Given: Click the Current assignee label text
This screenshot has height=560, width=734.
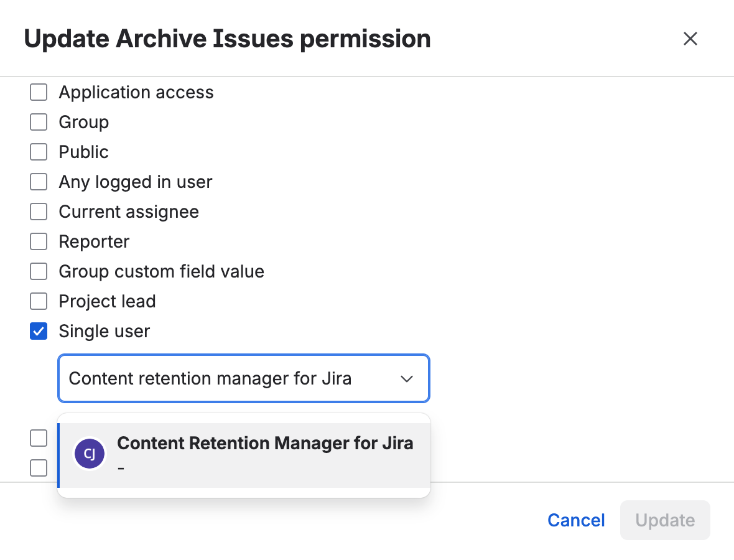Looking at the screenshot, I should 129,212.
